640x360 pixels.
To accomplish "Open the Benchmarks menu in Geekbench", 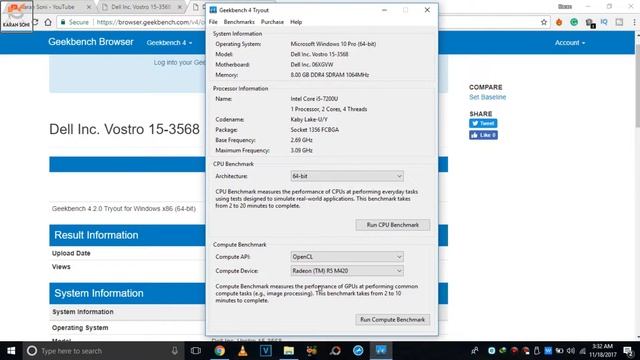I will tap(239, 22).
